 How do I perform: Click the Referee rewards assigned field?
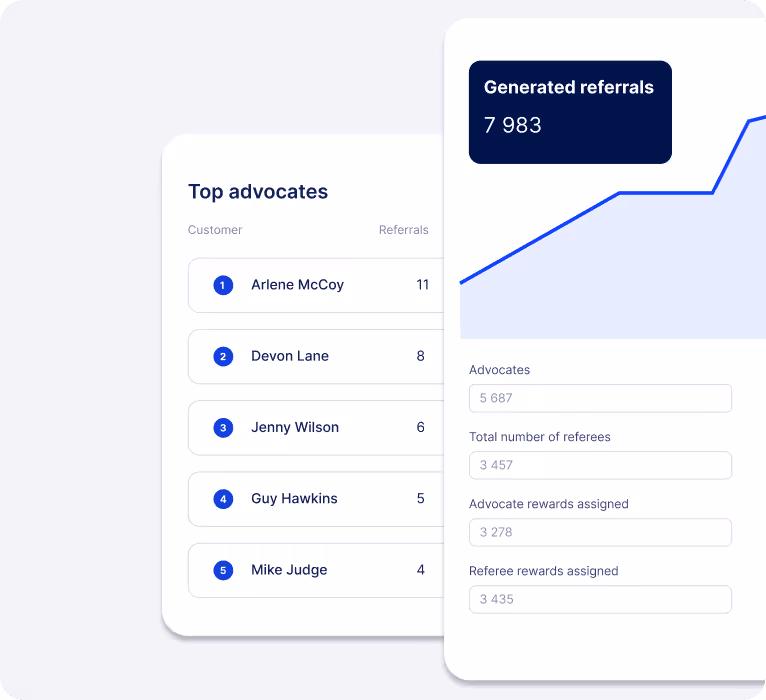click(600, 599)
